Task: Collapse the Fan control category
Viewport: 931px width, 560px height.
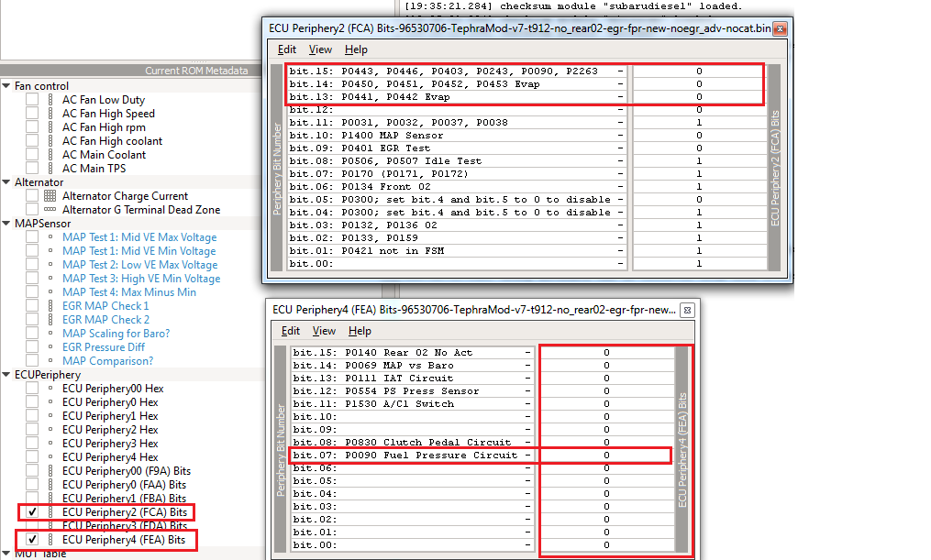Action: [7, 86]
